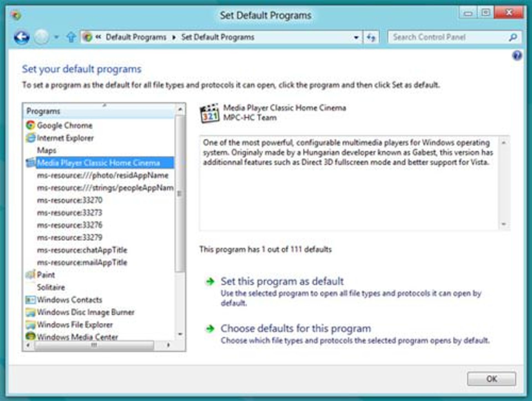This screenshot has width=532, height=401.
Task: Select ms-resource:///strings/peopleAppNam entry
Action: (105, 188)
